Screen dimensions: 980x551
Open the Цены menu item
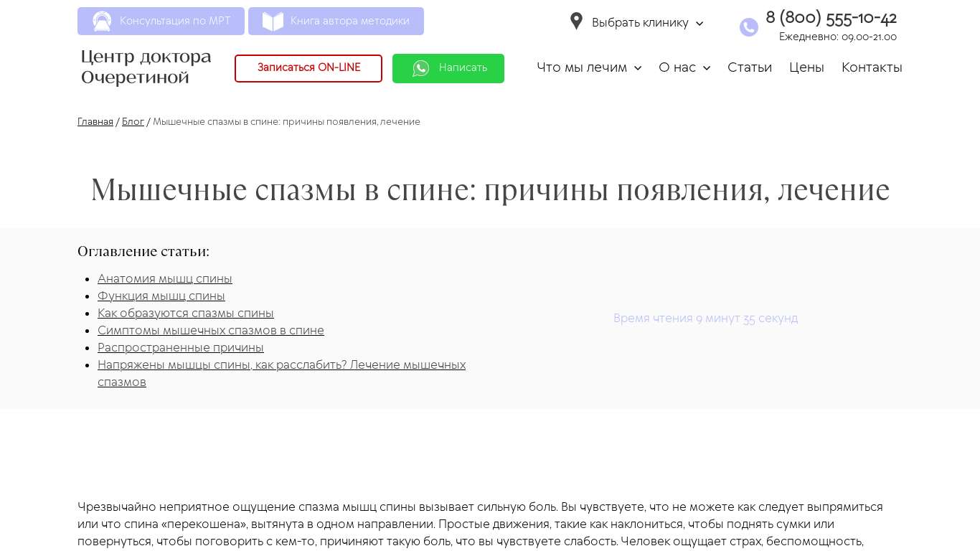pyautogui.click(x=806, y=67)
